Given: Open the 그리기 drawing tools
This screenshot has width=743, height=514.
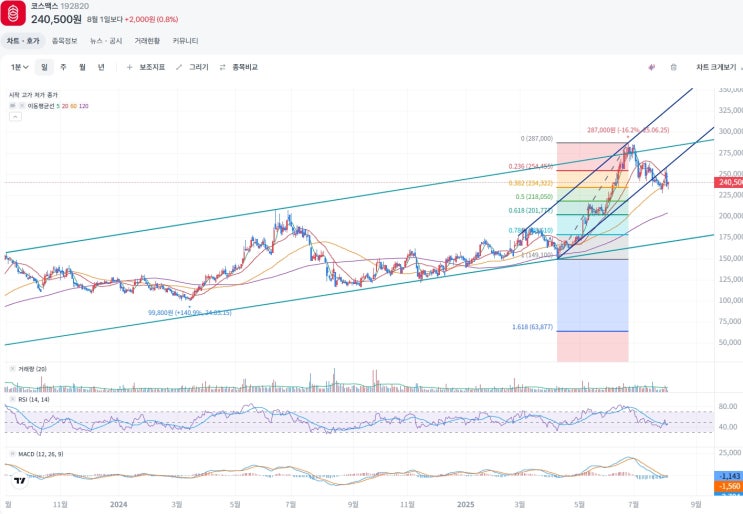Looking at the screenshot, I should point(199,67).
